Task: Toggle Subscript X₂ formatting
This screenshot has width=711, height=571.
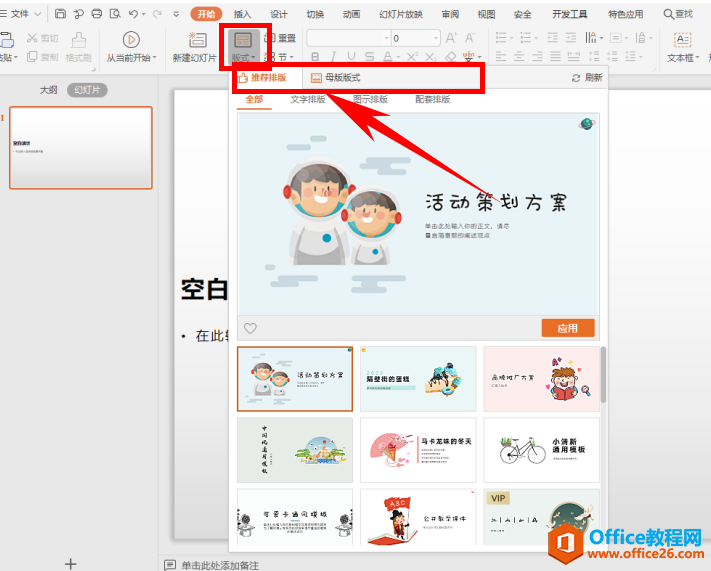Action: pos(431,57)
